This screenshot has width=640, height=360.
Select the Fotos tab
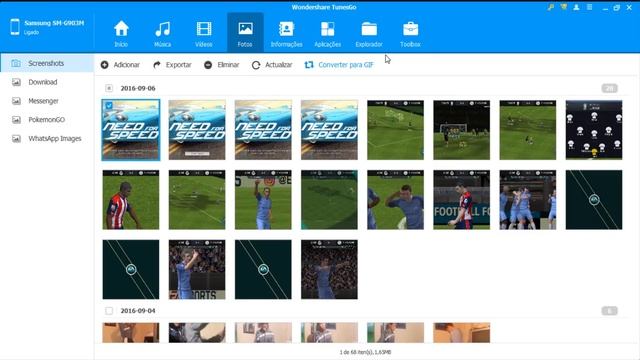point(245,33)
